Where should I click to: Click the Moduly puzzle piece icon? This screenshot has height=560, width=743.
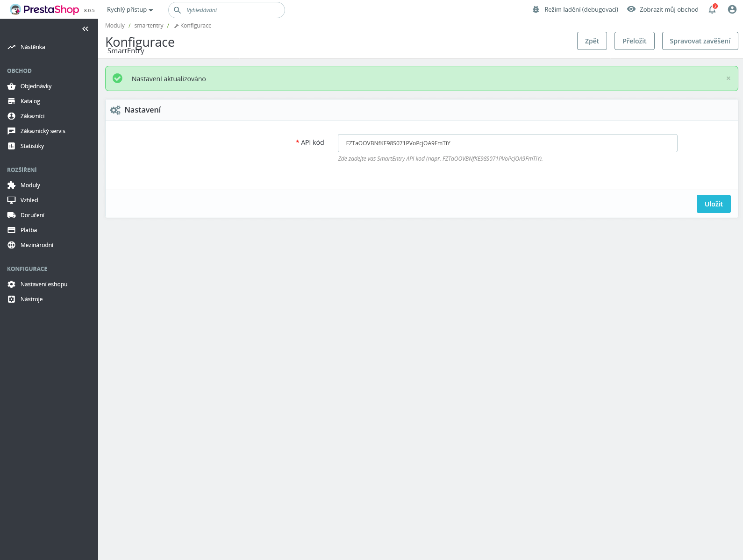pos(12,185)
